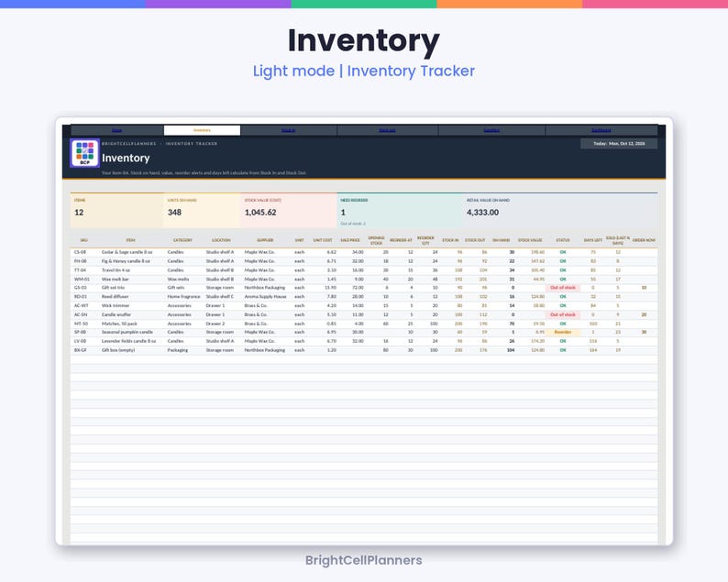This screenshot has height=582, width=728.
Task: Click the Unit Cost column header
Action: [323, 240]
